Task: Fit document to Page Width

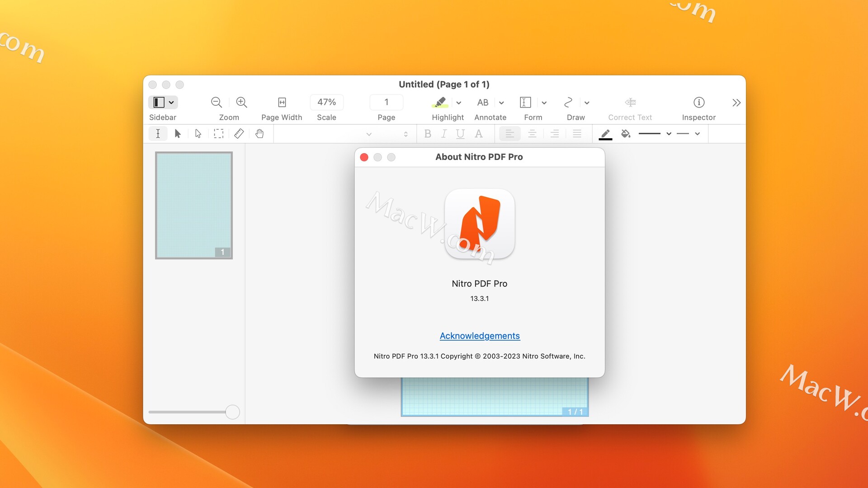Action: 282,103
